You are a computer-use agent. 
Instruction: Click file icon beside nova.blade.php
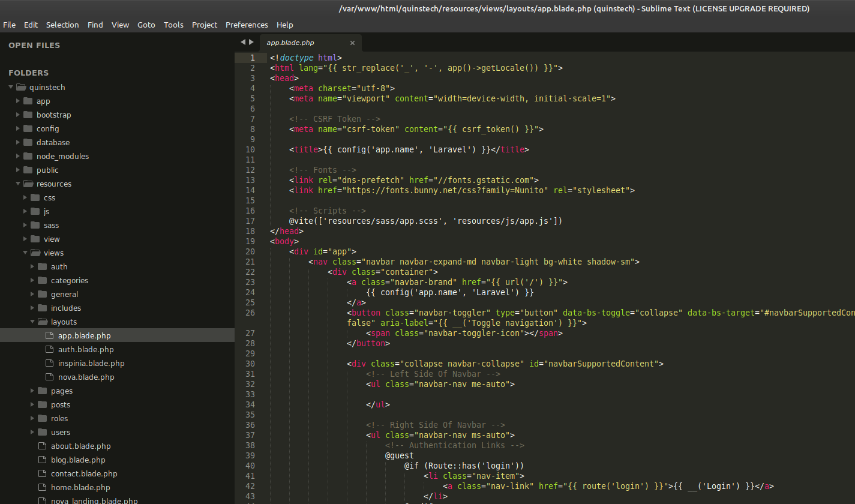point(49,377)
